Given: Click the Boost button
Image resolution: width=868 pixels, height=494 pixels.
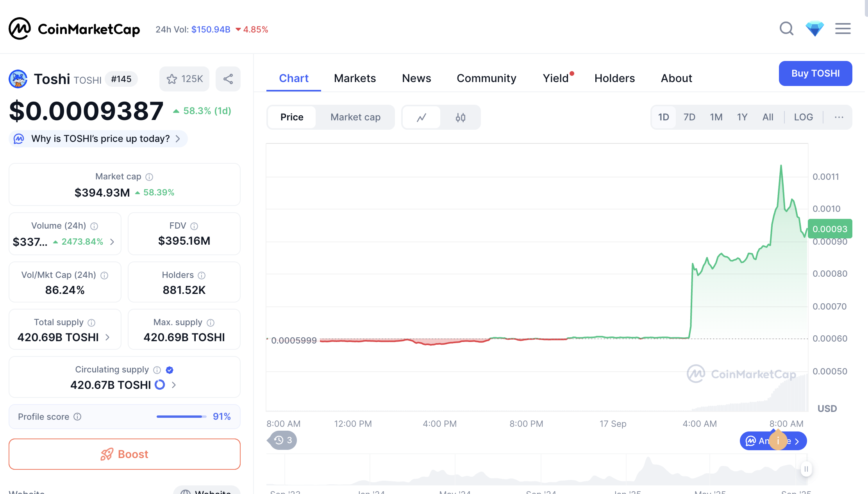Looking at the screenshot, I should coord(125,454).
